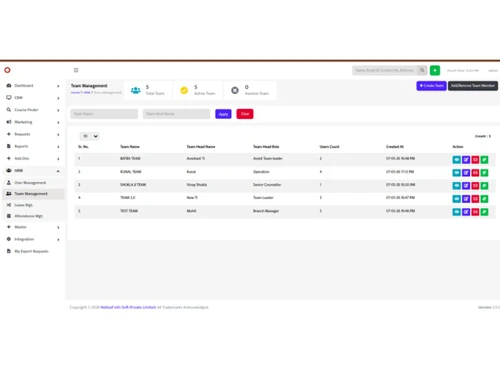Screen dimensions: 500x375
Task: Toggle the hamburger sidebar menu icon
Action: coord(76,70)
